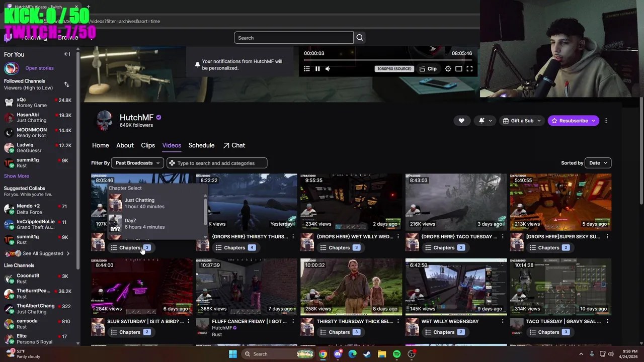
Task: Follow heart button for HutchMF
Action: (x=461, y=121)
